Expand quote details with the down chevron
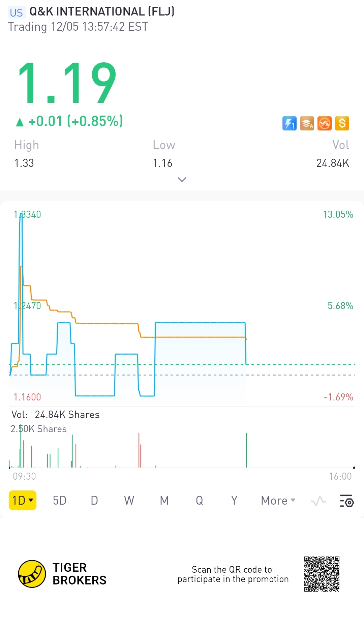Viewport: 364px width, 630px height. [182, 180]
